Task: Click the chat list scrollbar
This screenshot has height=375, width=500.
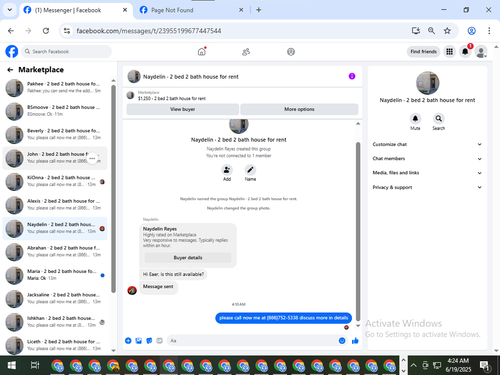Action: click(x=113, y=188)
